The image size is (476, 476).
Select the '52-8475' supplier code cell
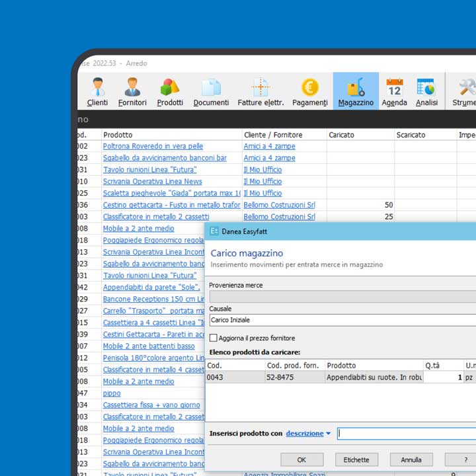(x=295, y=377)
